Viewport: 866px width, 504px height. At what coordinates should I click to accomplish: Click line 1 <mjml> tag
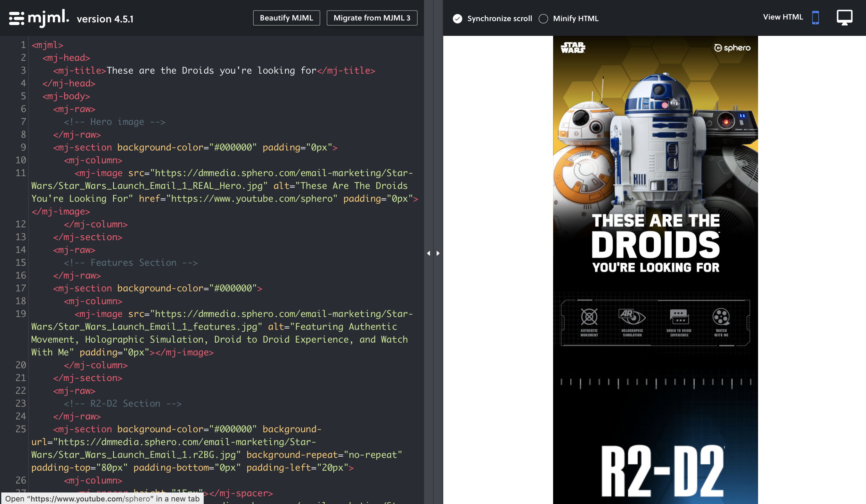47,45
